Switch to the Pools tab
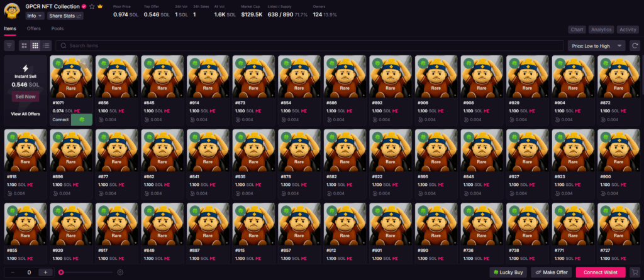644x280 pixels. pyautogui.click(x=57, y=29)
